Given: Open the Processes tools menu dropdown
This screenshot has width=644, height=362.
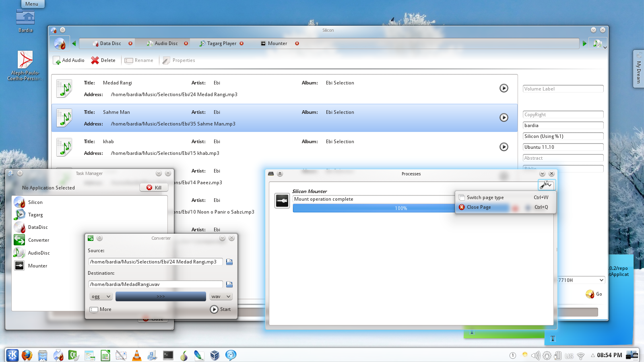Looking at the screenshot, I should [546, 185].
